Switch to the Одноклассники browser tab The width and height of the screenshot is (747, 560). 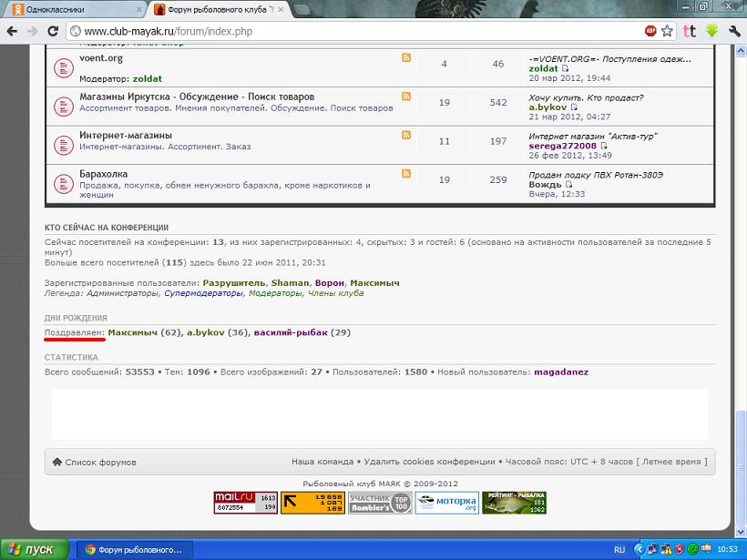[x=77, y=9]
